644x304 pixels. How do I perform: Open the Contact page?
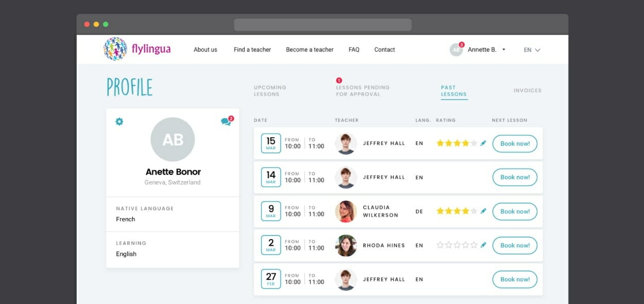[x=384, y=50]
